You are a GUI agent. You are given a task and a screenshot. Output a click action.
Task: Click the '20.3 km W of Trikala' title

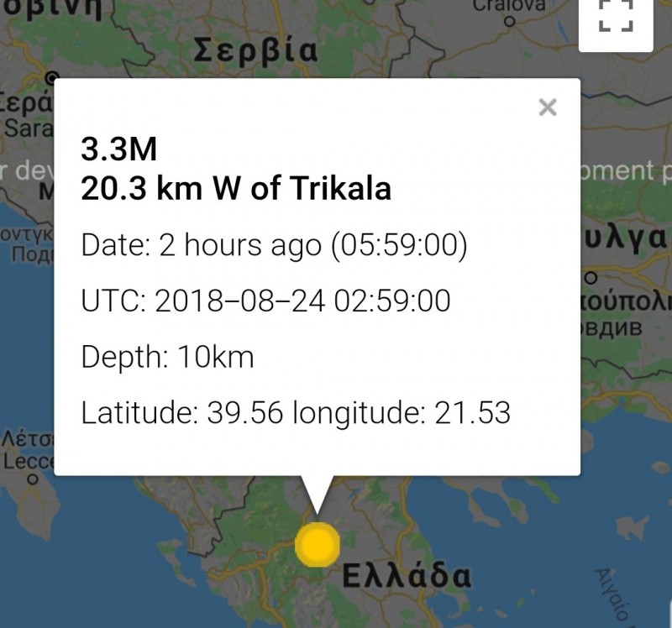click(236, 189)
